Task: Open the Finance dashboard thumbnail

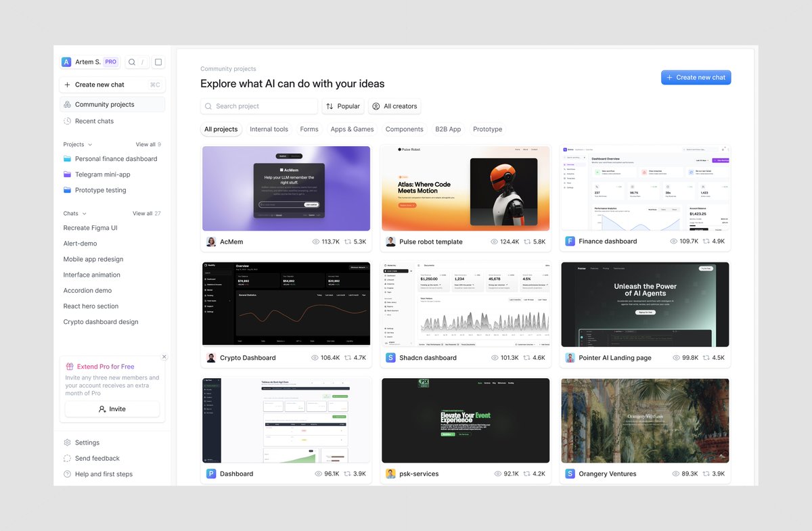Action: pos(645,189)
